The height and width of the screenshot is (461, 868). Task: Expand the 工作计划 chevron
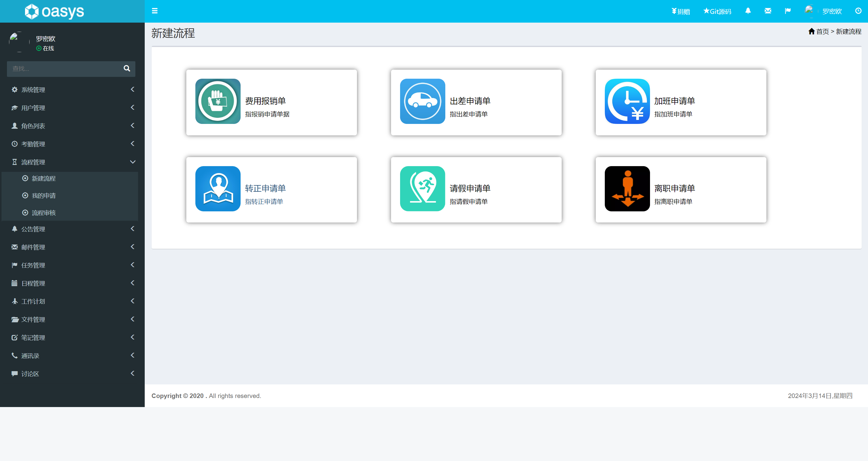click(x=132, y=301)
